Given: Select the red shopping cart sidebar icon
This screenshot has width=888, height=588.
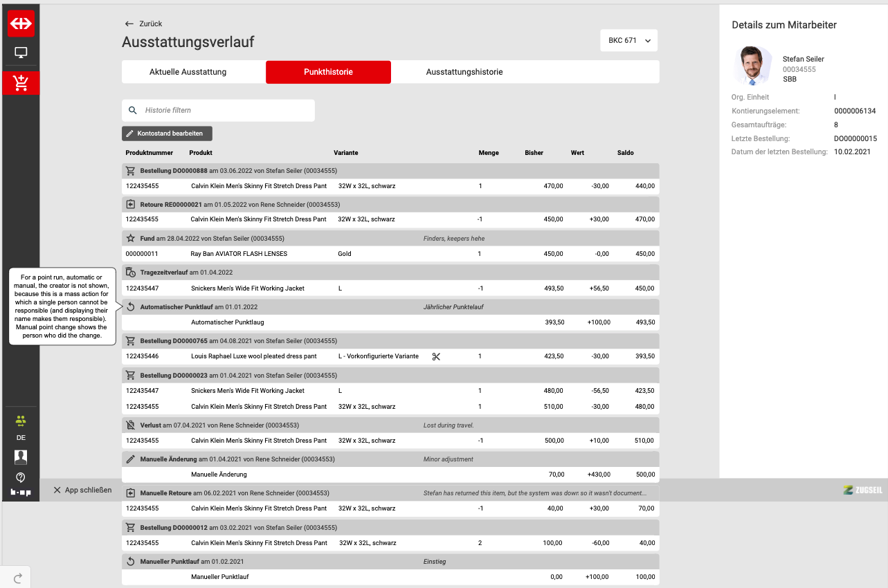Looking at the screenshot, I should click(21, 83).
